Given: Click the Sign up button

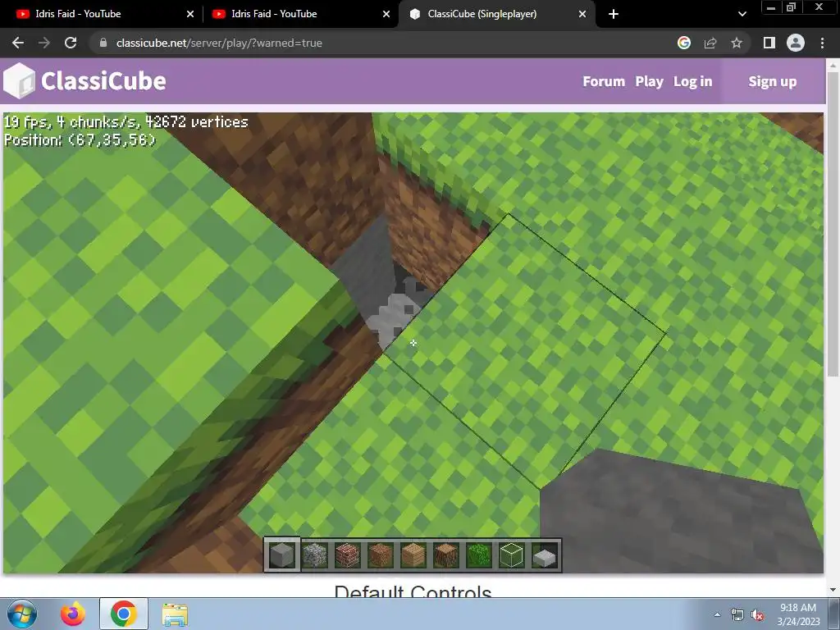Looking at the screenshot, I should click(x=773, y=81).
